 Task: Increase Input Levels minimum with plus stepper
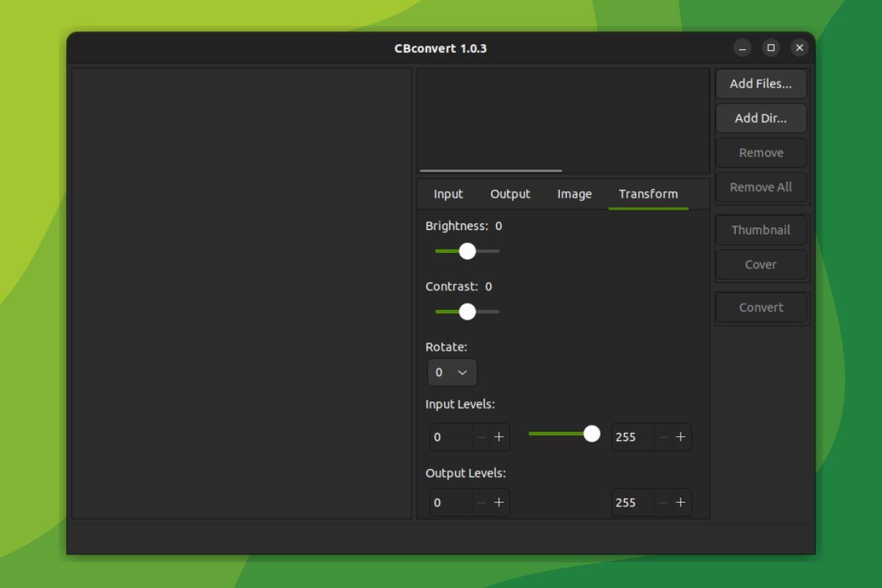pyautogui.click(x=499, y=437)
